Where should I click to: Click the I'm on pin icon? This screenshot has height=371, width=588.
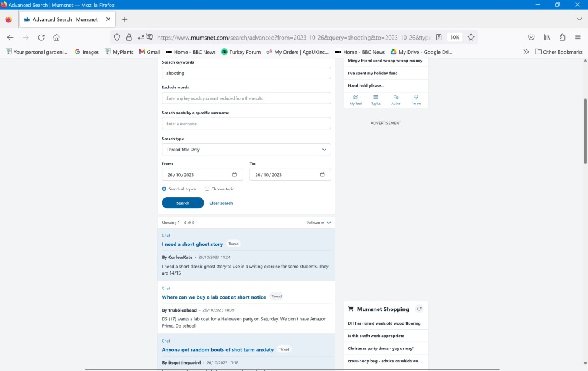[416, 100]
